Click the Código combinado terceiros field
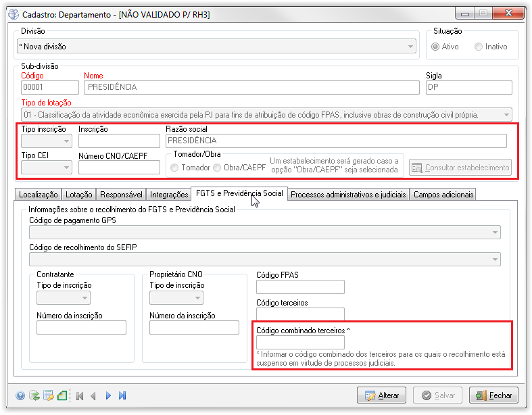532x415 pixels. [x=301, y=343]
